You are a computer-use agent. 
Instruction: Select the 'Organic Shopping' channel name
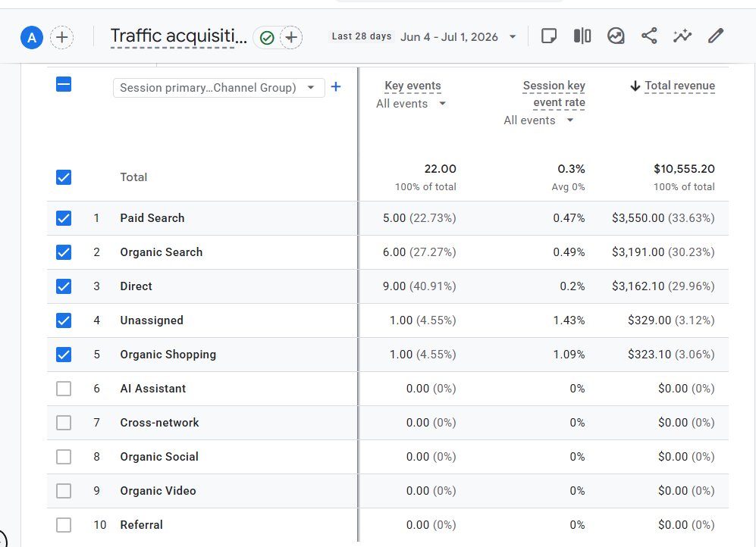tap(168, 355)
